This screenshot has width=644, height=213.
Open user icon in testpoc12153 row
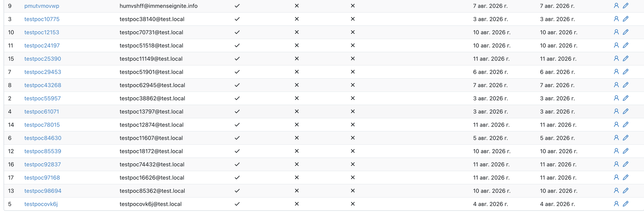pyautogui.click(x=616, y=32)
